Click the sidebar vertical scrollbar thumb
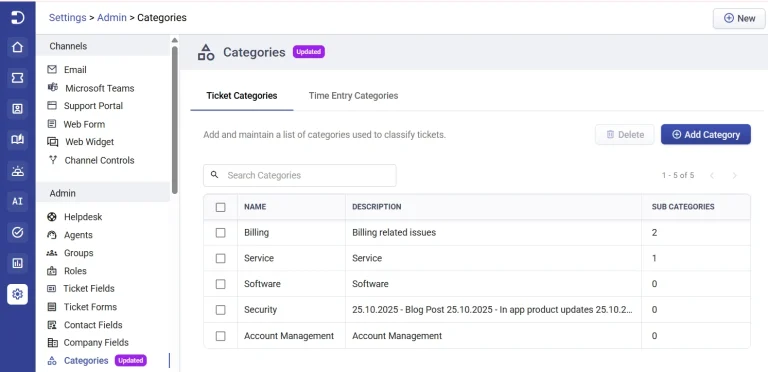768x372 pixels. point(175,120)
